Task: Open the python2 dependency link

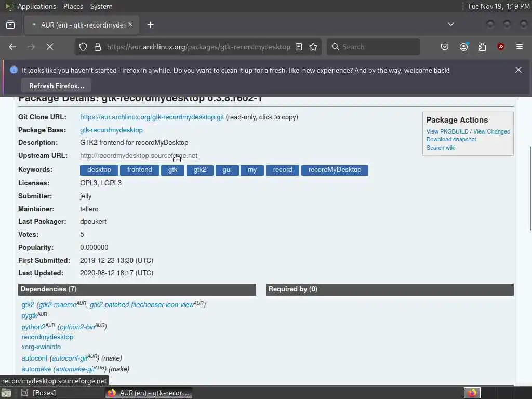Action: (x=33, y=327)
